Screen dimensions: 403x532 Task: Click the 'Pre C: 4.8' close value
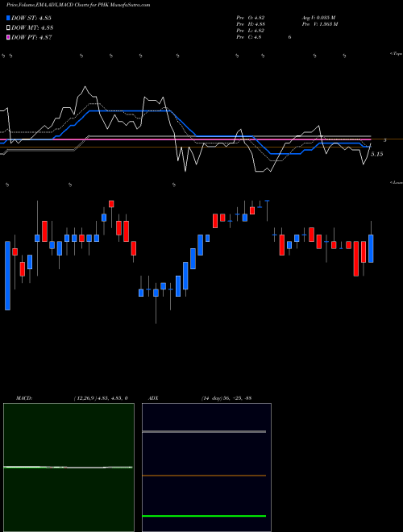[249, 37]
